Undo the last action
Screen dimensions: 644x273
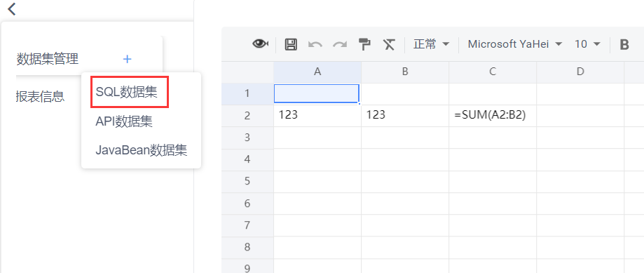[315, 44]
